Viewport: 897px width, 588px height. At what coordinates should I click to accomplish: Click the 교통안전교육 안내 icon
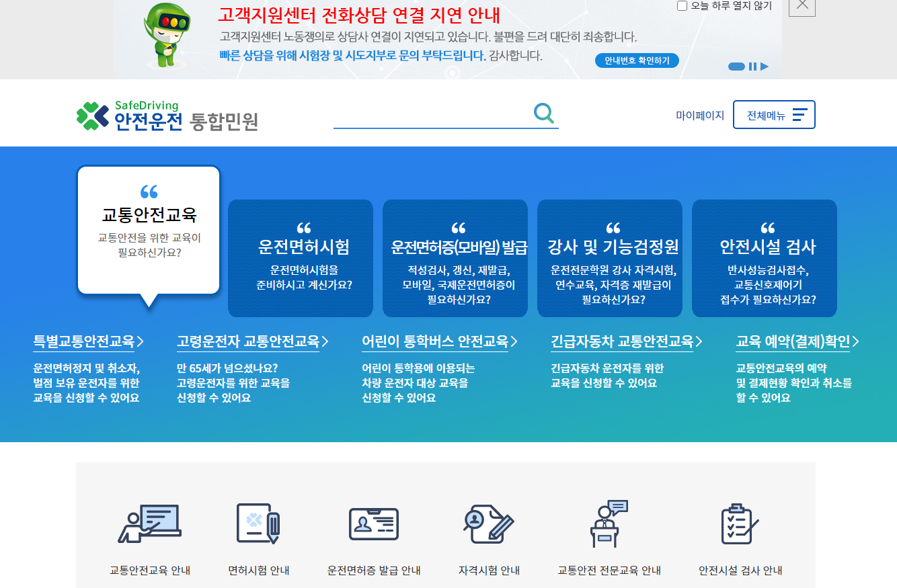pyautogui.click(x=148, y=524)
